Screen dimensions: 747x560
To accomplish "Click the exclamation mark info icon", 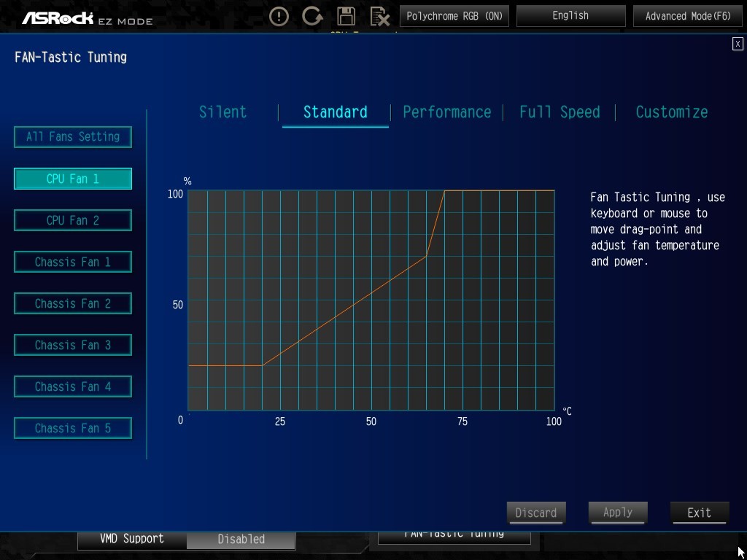I will [279, 17].
